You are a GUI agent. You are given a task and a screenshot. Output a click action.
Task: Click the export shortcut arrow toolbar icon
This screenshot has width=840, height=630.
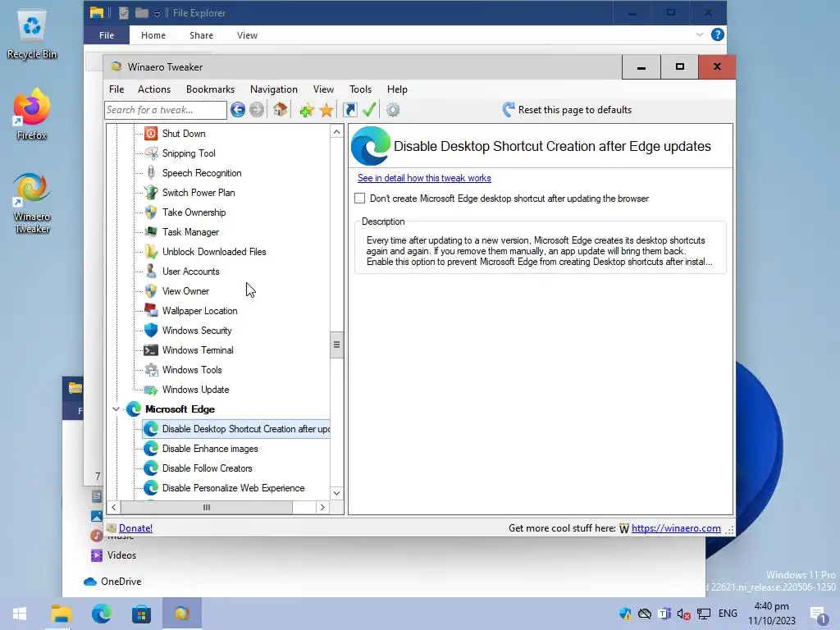[x=349, y=110]
